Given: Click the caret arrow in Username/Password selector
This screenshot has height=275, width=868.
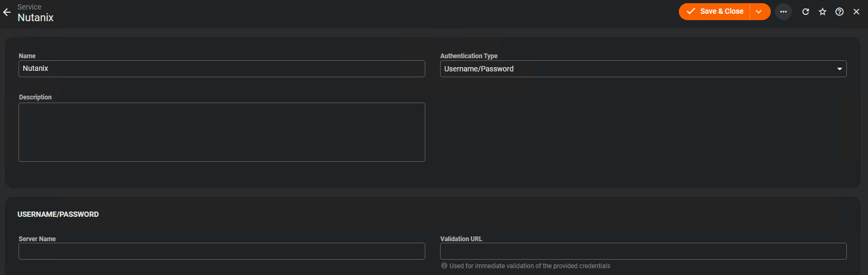Looking at the screenshot, I should [x=839, y=69].
